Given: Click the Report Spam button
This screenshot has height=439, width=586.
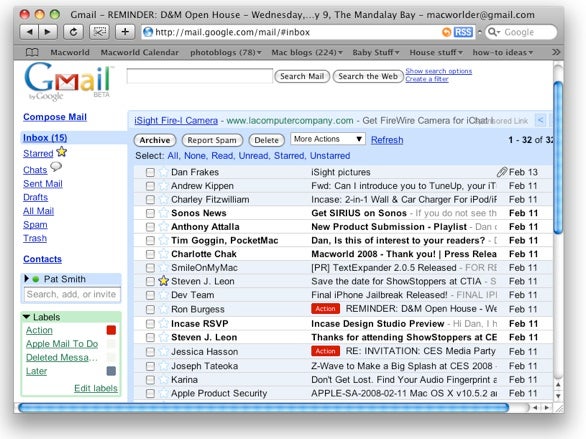Looking at the screenshot, I should (212, 140).
